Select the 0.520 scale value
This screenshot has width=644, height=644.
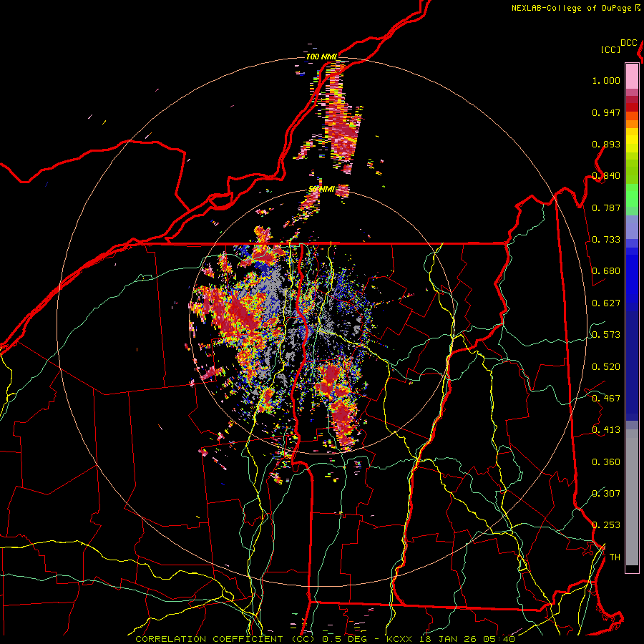[x=606, y=367]
